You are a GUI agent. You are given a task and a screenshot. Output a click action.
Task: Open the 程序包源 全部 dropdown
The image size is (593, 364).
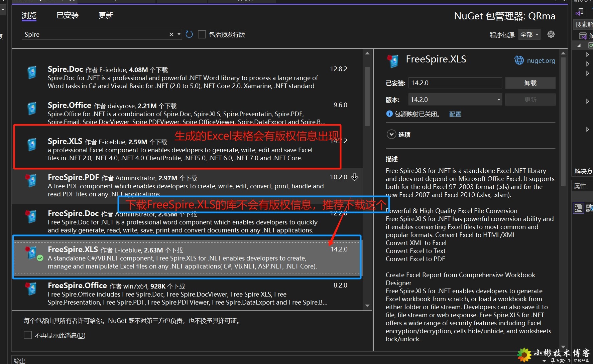click(x=529, y=34)
